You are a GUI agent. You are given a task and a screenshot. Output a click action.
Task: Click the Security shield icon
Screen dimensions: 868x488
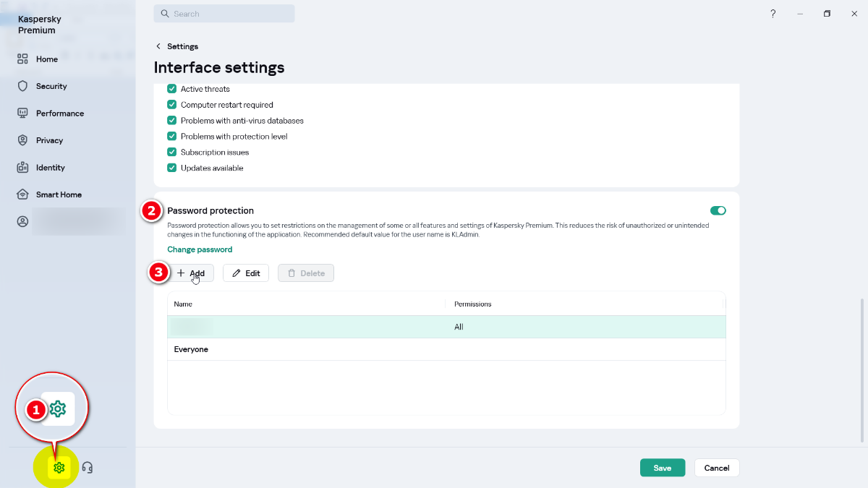tap(22, 86)
